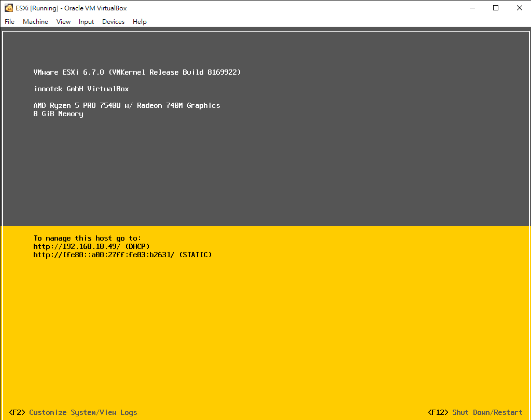Click the 8 GiB Memory line
The height and width of the screenshot is (420, 531).
pyautogui.click(x=58, y=114)
